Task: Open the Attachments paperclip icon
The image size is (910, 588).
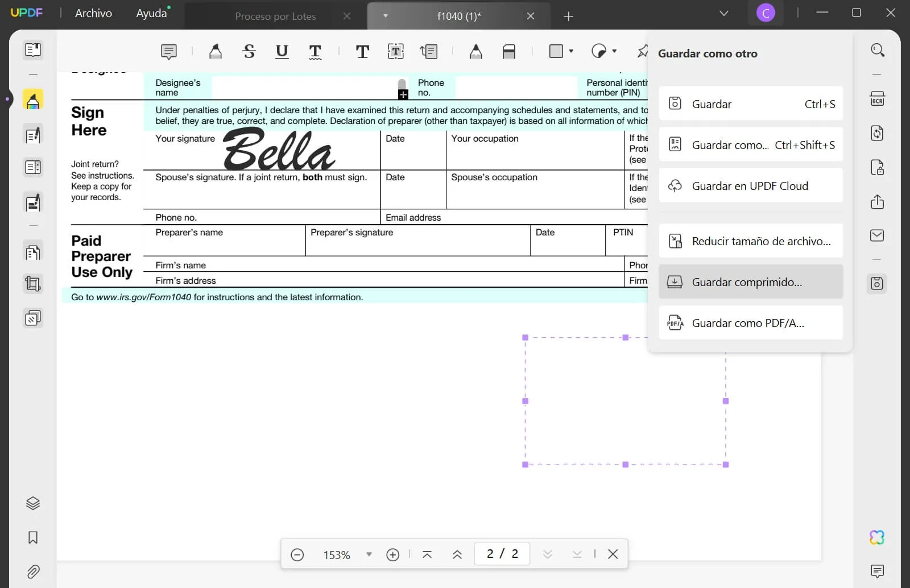Action: tap(33, 572)
